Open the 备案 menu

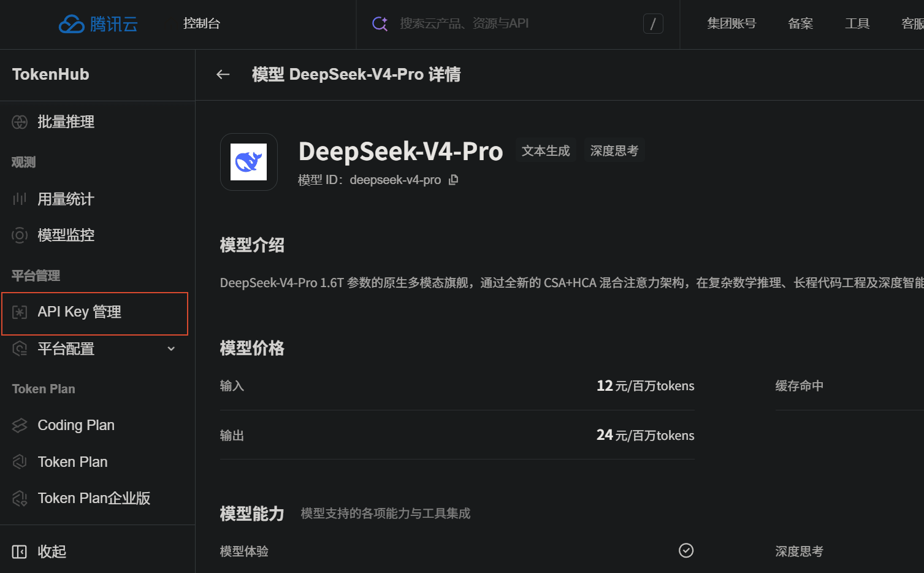pyautogui.click(x=801, y=23)
